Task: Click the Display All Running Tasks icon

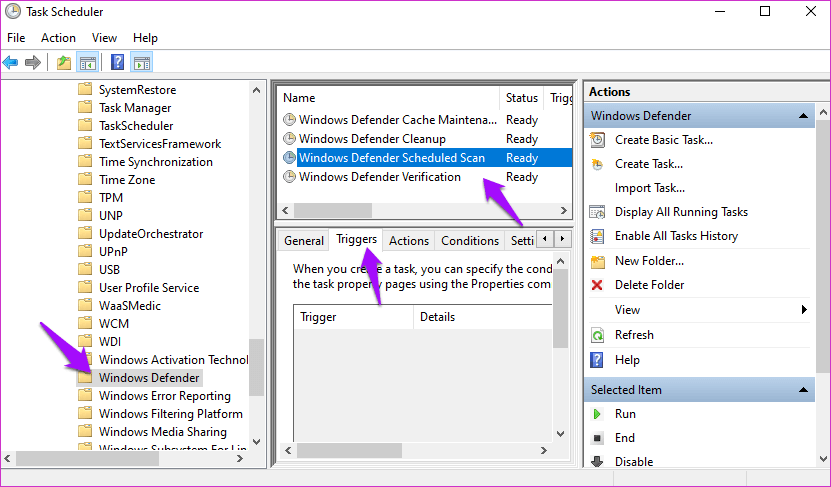Action: click(x=597, y=212)
